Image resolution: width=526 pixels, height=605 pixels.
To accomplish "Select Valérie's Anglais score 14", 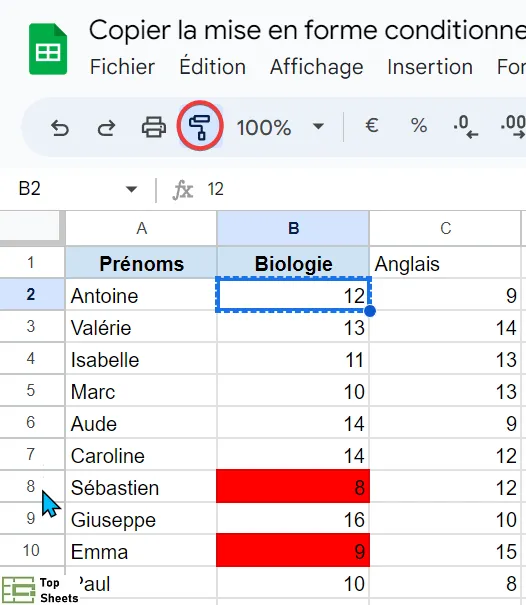I will 445,327.
